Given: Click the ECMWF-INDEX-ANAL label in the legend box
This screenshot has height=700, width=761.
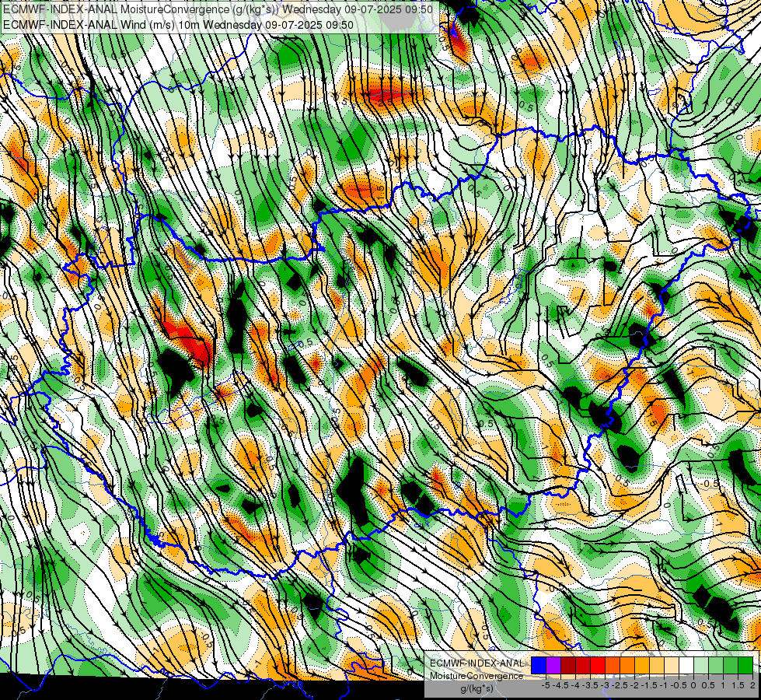Looking at the screenshot, I should point(476,663).
